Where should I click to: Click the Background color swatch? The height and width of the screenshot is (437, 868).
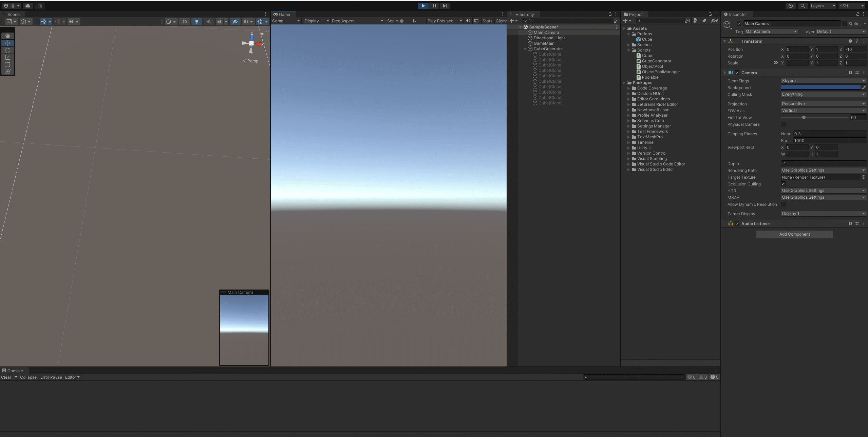pyautogui.click(x=820, y=87)
